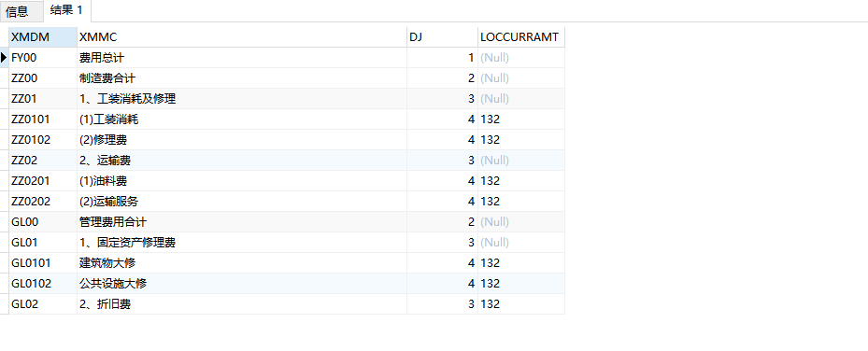This screenshot has width=868, height=351.
Task: Click the 132 amount in GL0101 row
Action: (521, 262)
